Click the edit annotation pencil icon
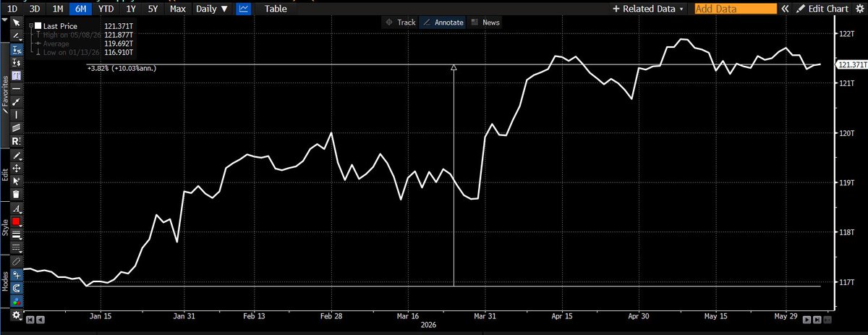This screenshot has height=335, width=868. pyautogui.click(x=17, y=156)
